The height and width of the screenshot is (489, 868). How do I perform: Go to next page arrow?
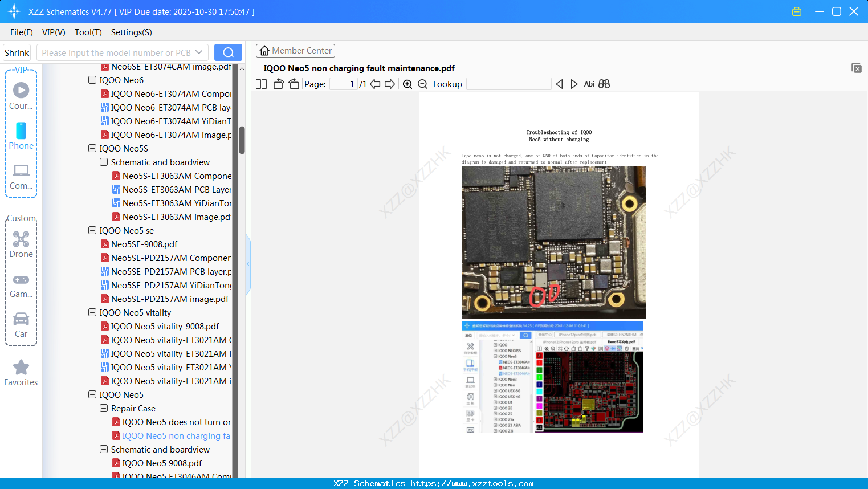coord(390,84)
